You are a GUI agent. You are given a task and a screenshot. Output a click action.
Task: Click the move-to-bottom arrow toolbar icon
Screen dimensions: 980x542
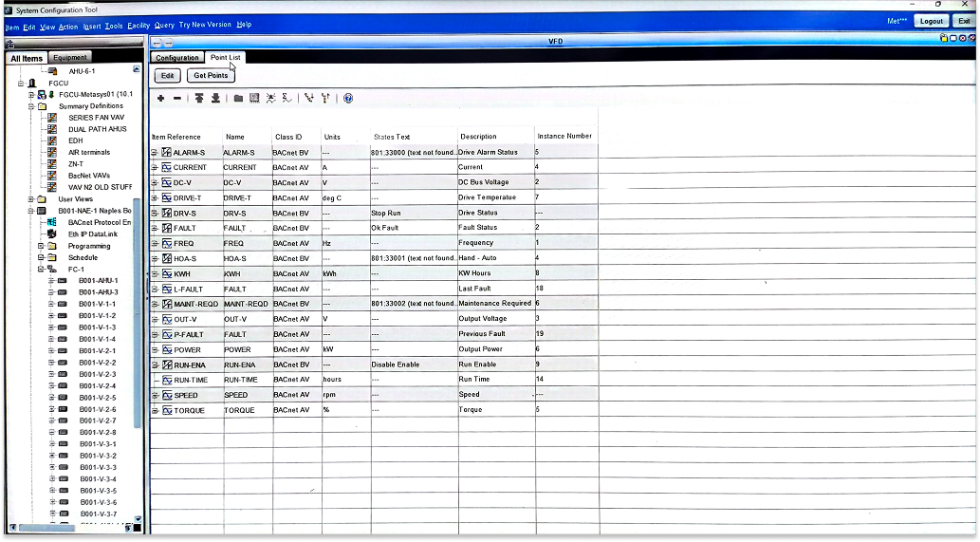tap(215, 98)
